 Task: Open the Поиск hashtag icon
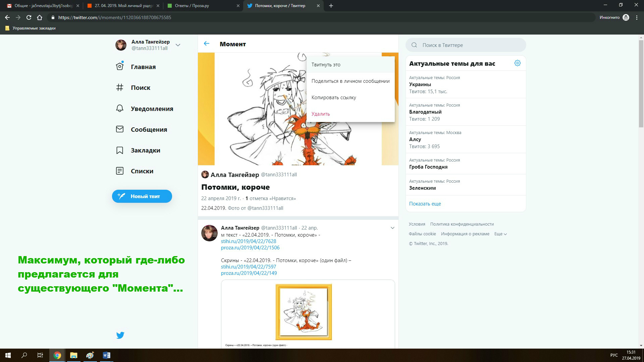point(120,87)
